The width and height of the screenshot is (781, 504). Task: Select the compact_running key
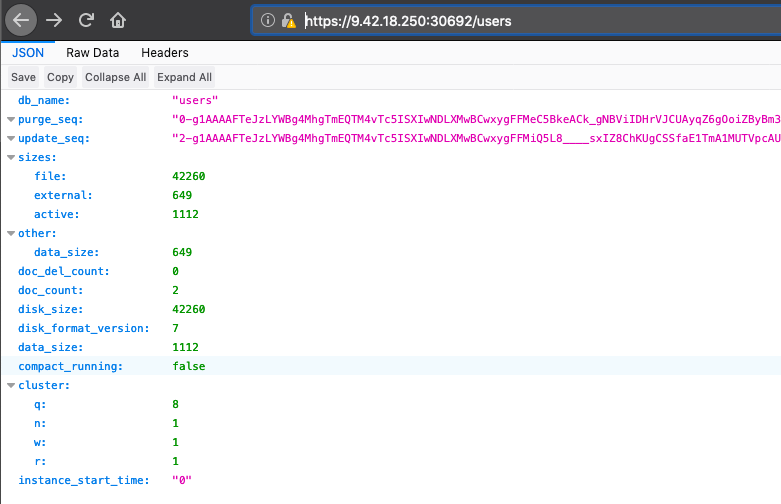click(70, 367)
